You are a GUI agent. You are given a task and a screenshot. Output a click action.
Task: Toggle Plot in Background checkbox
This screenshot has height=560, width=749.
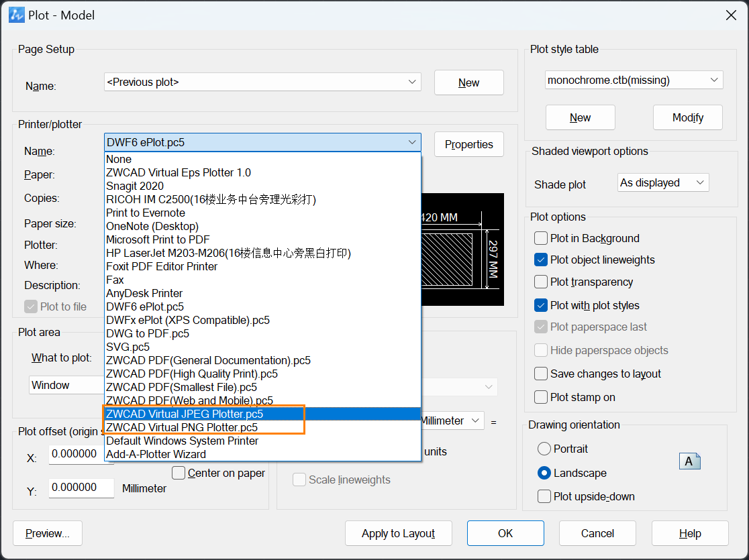click(541, 238)
